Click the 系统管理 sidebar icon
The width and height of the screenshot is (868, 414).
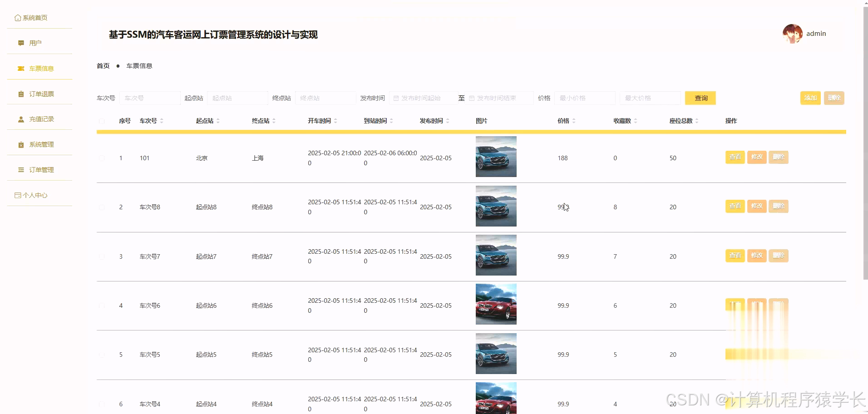pyautogui.click(x=21, y=144)
